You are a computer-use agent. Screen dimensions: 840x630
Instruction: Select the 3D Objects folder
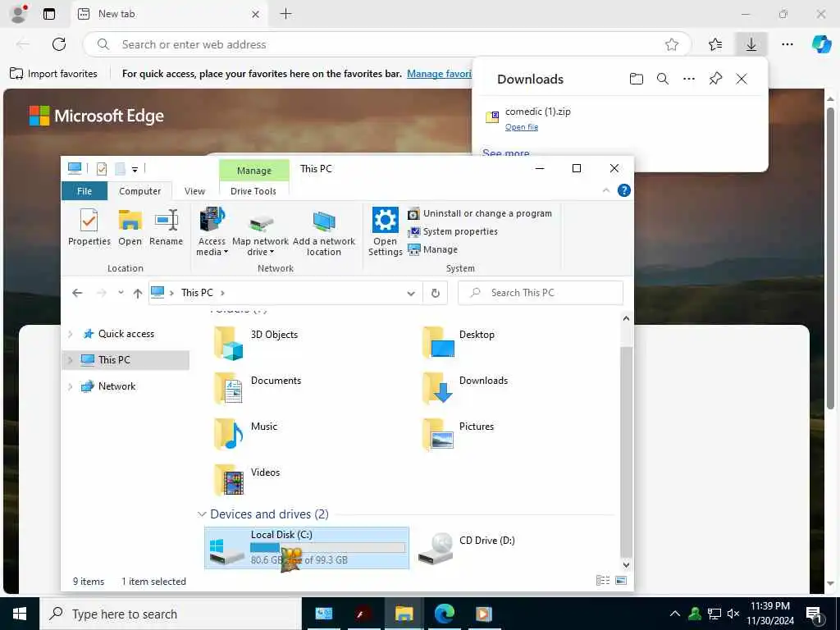pyautogui.click(x=256, y=342)
